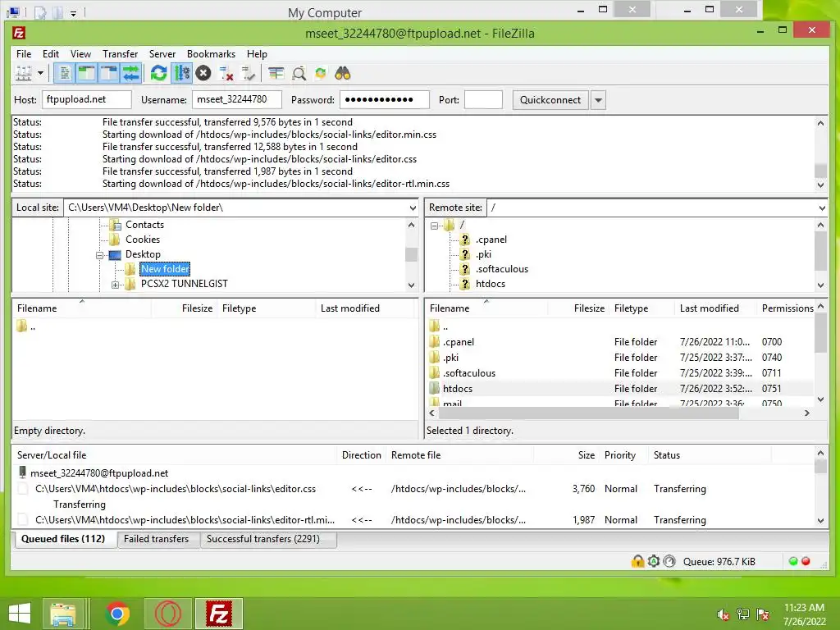
Task: Select .cpanel folder in remote list
Action: [459, 342]
